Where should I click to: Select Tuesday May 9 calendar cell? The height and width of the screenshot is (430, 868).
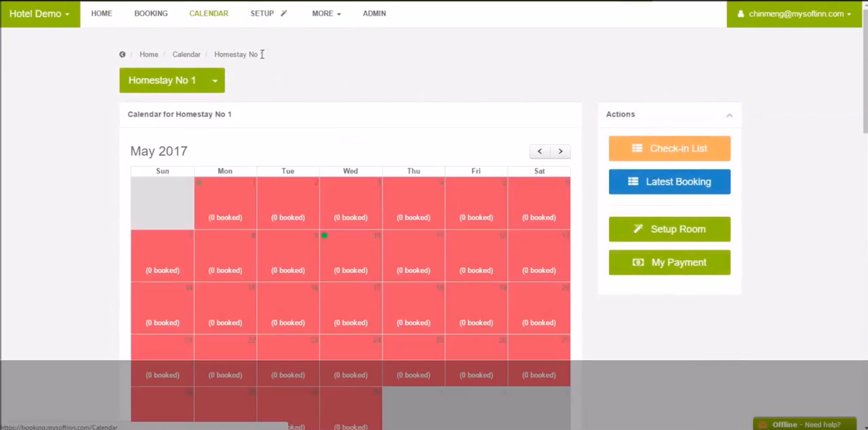click(x=288, y=255)
